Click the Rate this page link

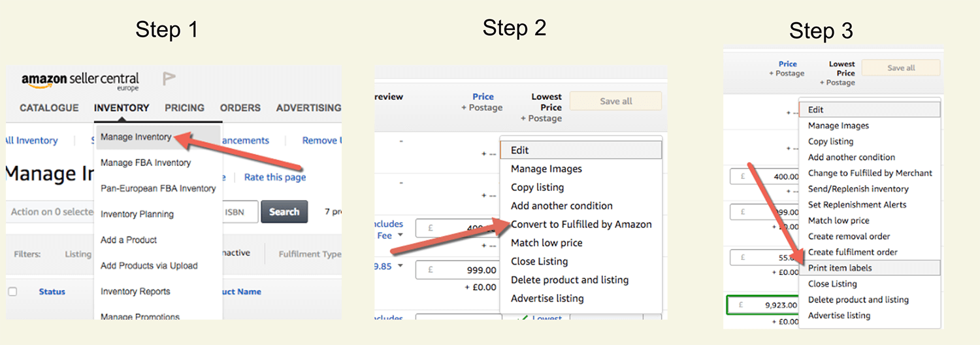pyautogui.click(x=275, y=177)
